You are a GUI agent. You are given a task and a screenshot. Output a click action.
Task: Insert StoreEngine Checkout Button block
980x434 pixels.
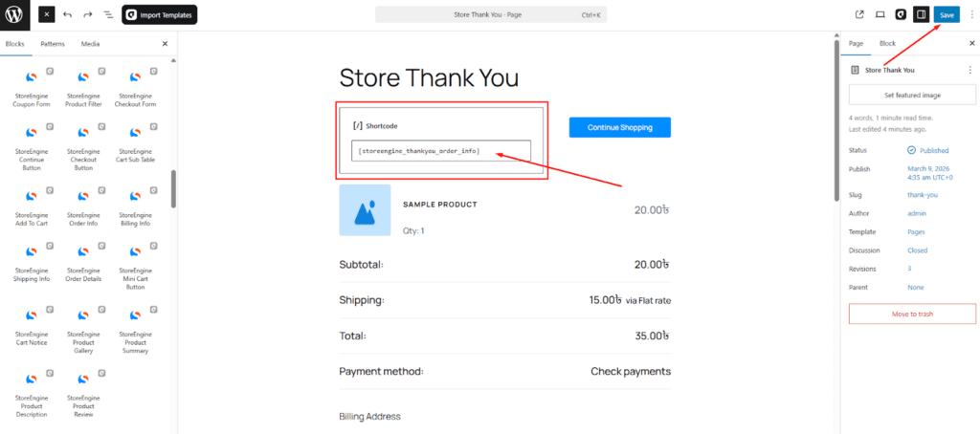tap(83, 147)
